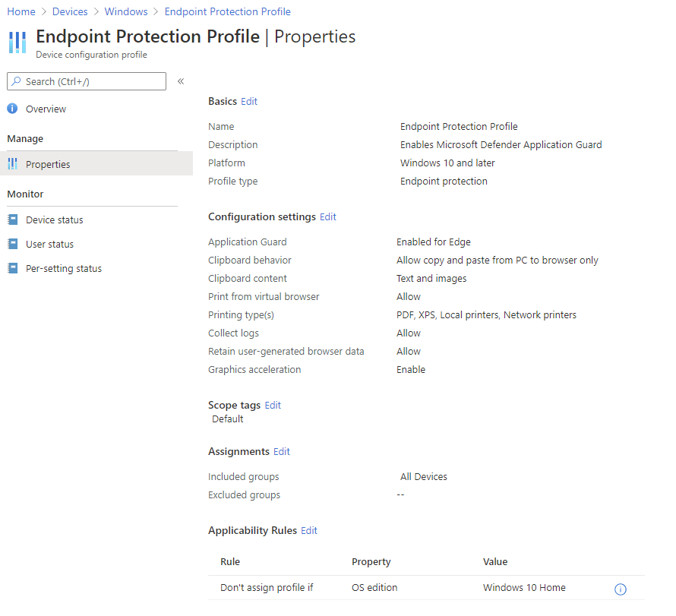Viewport: 676px width, 616px height.
Task: Navigate to Windows breadcrumb link
Action: [x=126, y=11]
